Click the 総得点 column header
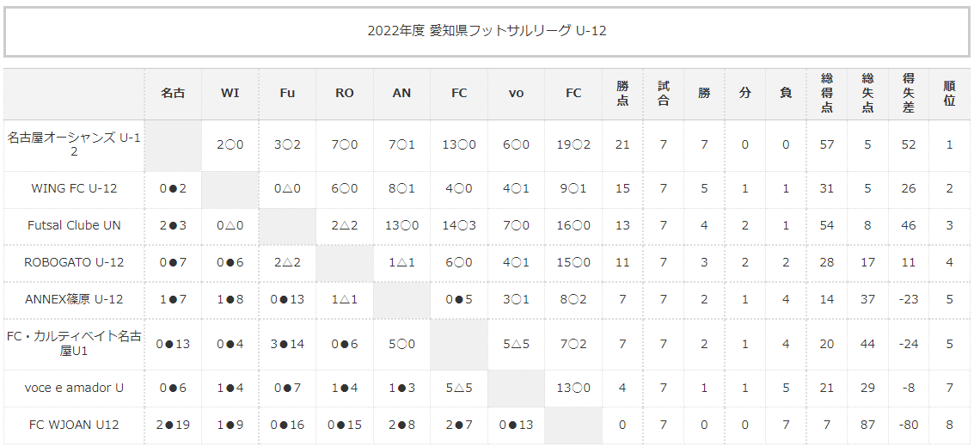This screenshot has width=980, height=447. pyautogui.click(x=827, y=93)
